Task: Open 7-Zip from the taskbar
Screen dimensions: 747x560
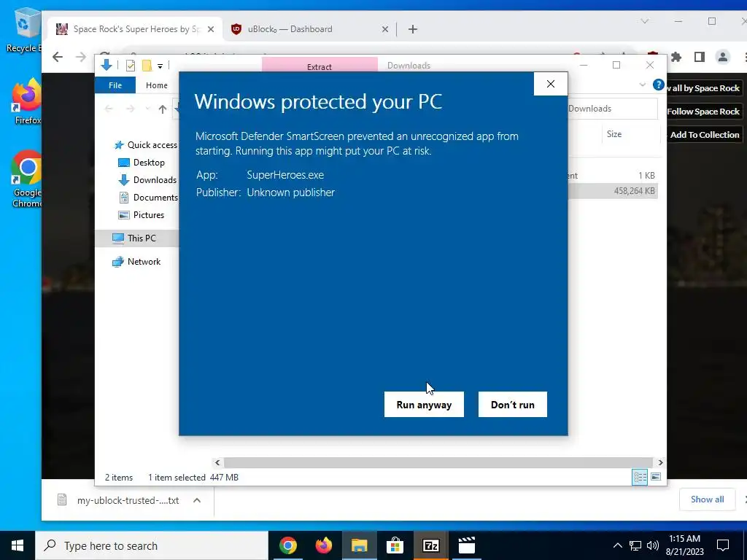Action: (x=430, y=545)
